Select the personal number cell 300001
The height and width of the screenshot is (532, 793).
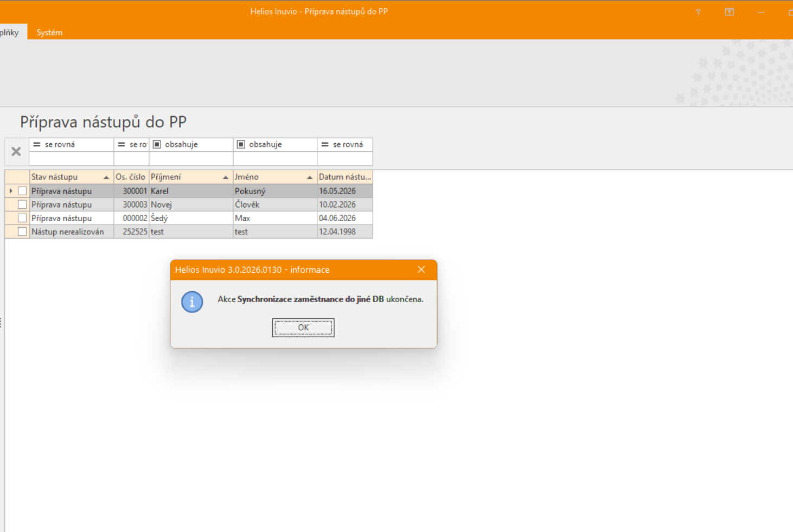(131, 191)
